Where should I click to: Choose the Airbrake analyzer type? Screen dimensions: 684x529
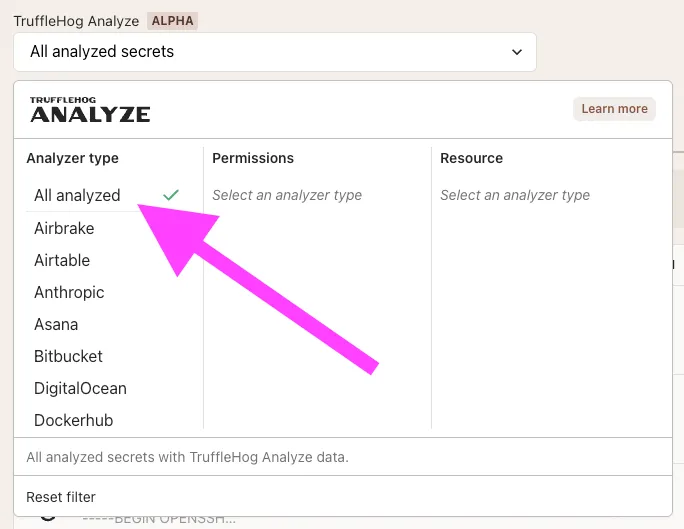coord(64,228)
